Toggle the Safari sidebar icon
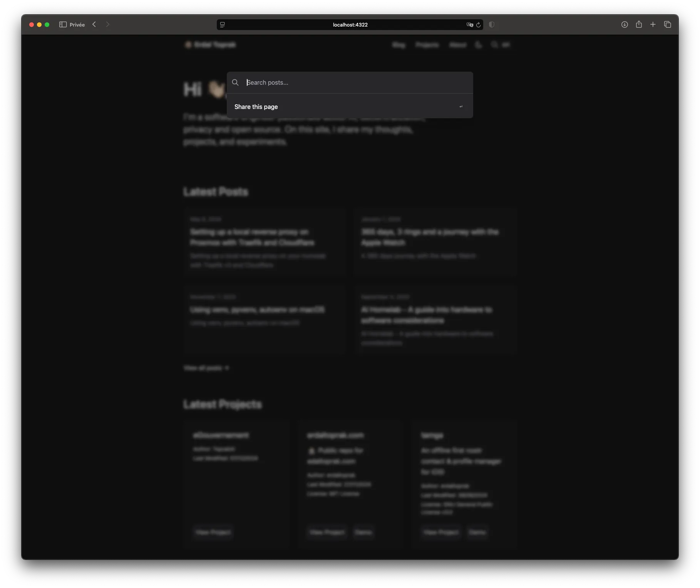The height and width of the screenshot is (588, 700). point(63,25)
